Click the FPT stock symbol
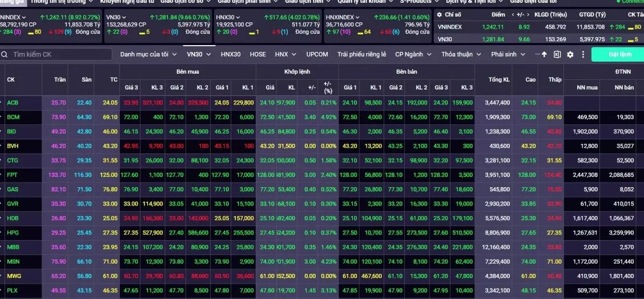The image size is (644, 299). pyautogui.click(x=13, y=175)
